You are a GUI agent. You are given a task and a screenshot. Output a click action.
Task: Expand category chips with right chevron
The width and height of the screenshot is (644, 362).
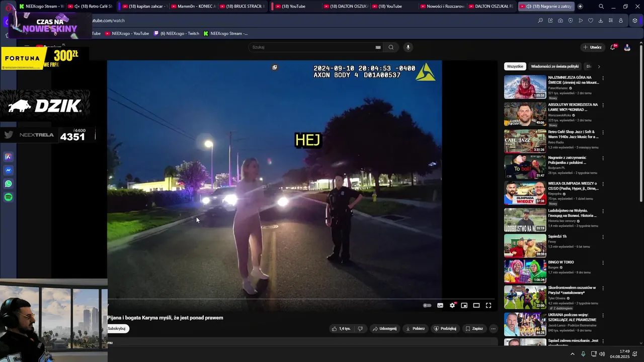599,66
